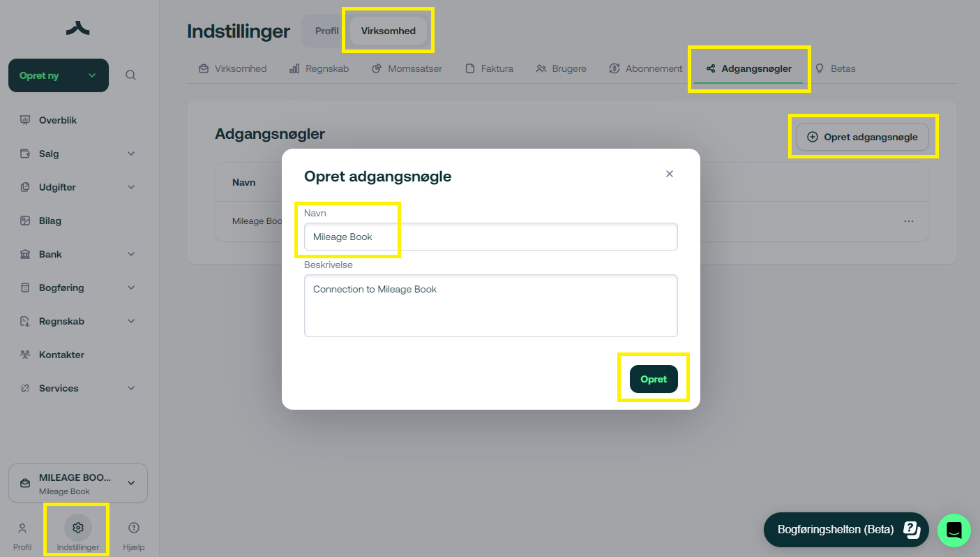
Task: Click the Bogføring calculator icon
Action: pos(25,288)
